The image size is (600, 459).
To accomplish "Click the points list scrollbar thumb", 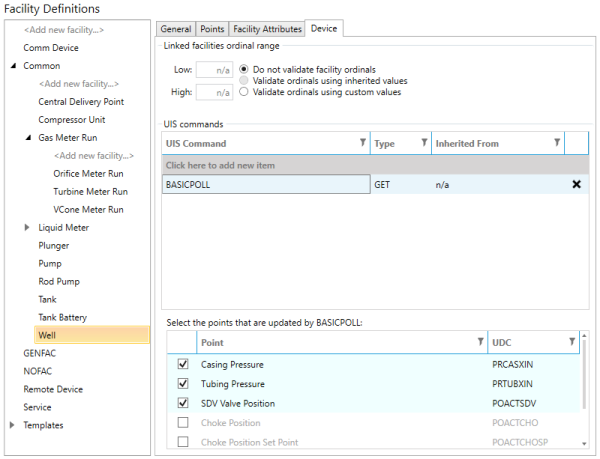I will [584, 375].
